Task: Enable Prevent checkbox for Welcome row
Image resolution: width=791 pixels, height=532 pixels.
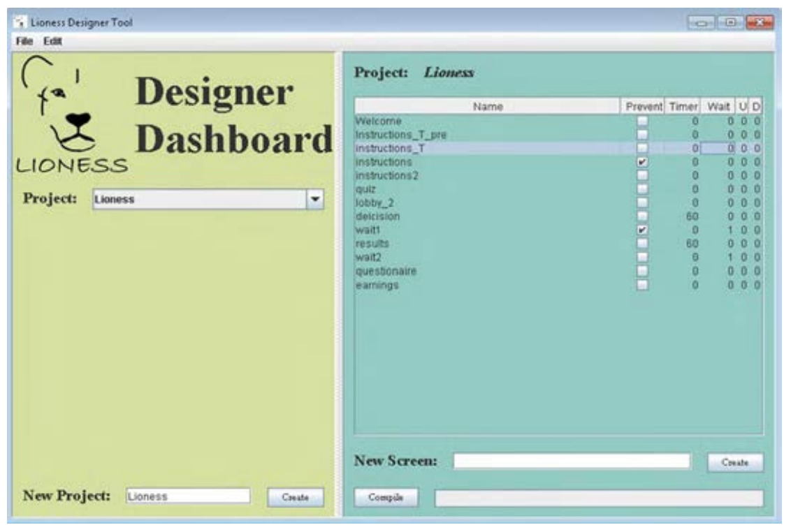Action: click(644, 121)
